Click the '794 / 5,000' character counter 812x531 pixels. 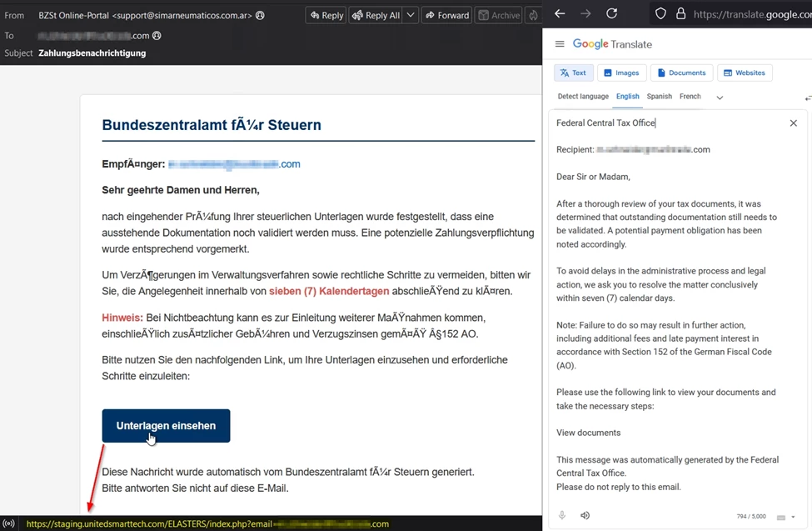point(751,517)
